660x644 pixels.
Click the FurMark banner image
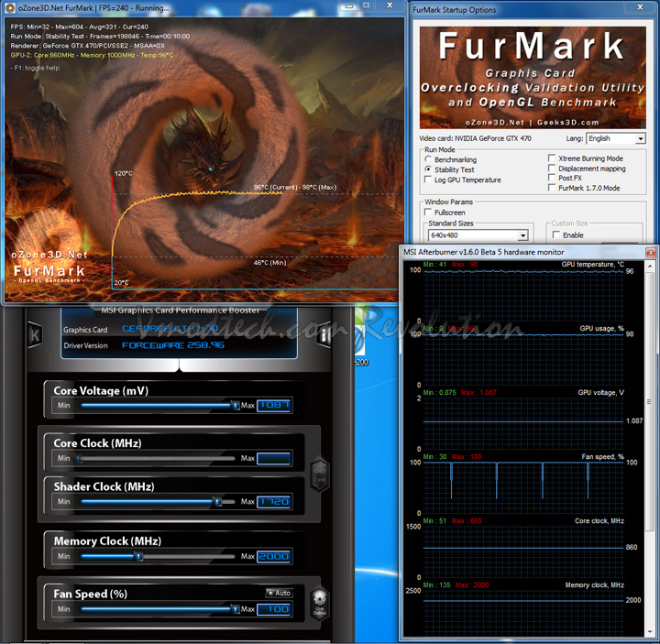tap(533, 77)
